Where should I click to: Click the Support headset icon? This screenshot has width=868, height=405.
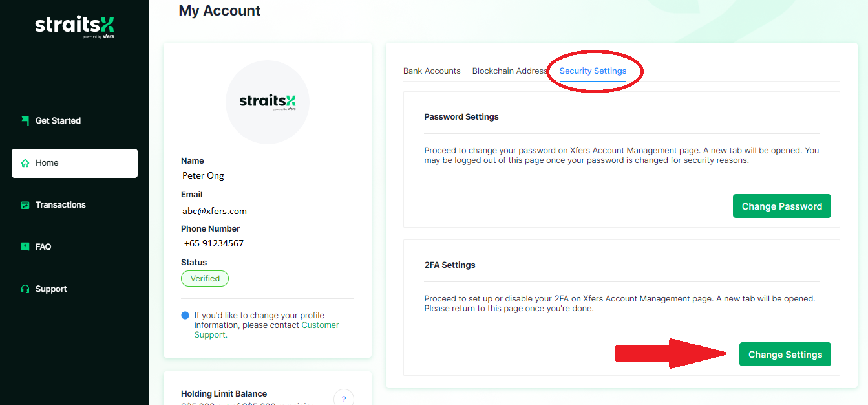coord(25,289)
